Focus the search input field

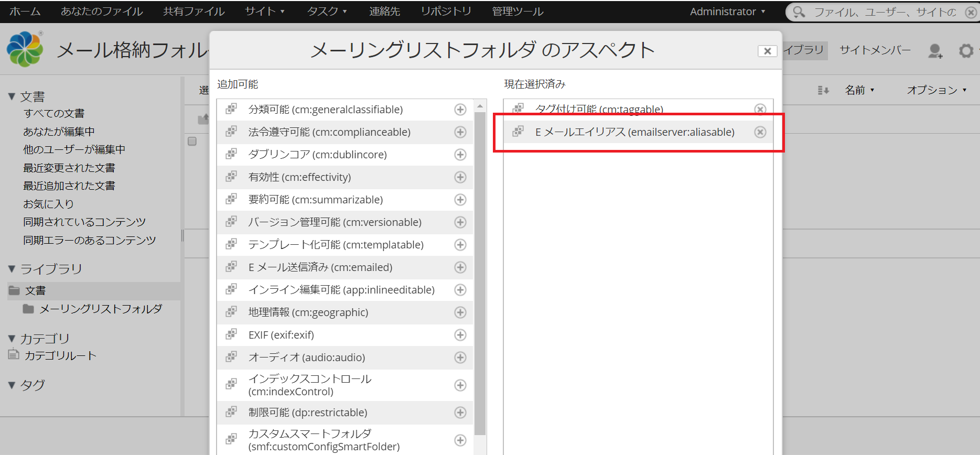tap(885, 12)
